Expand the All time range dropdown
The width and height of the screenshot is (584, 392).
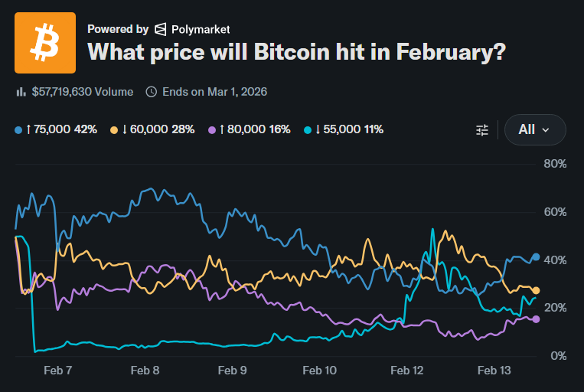[x=535, y=130]
